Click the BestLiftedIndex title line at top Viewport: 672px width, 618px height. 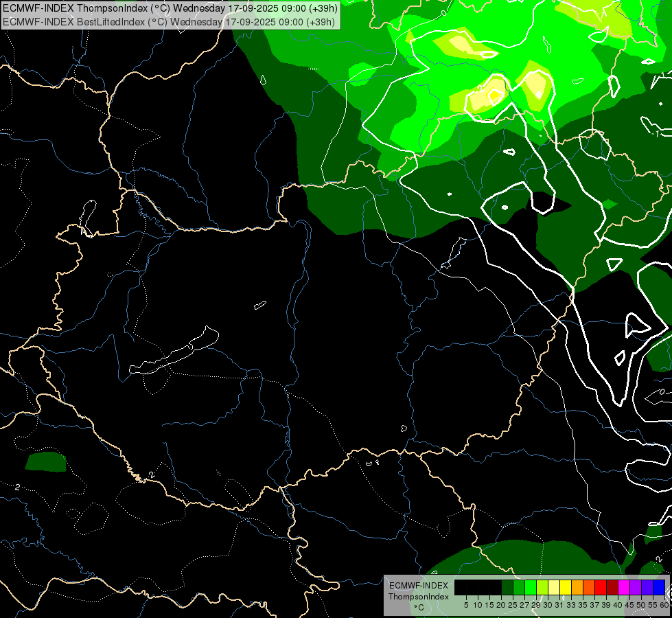(x=169, y=21)
